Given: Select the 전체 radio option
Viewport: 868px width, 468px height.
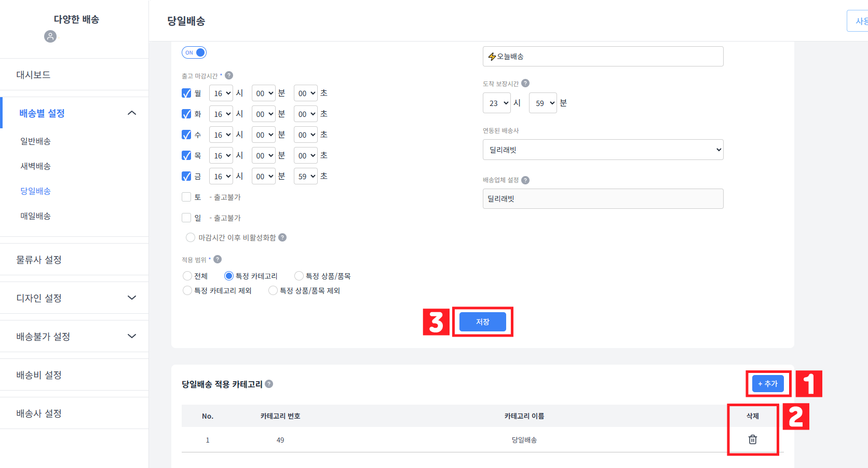Looking at the screenshot, I should pos(187,276).
